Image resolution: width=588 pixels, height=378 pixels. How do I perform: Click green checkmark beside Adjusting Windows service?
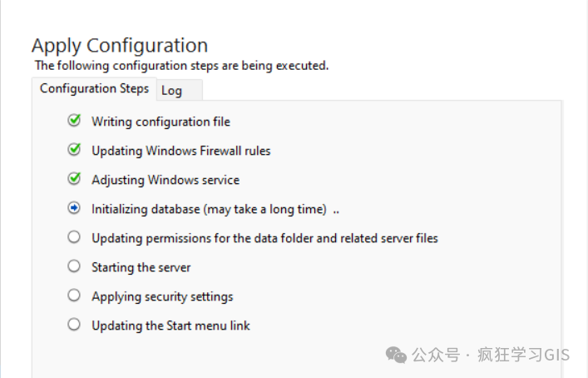point(74,179)
